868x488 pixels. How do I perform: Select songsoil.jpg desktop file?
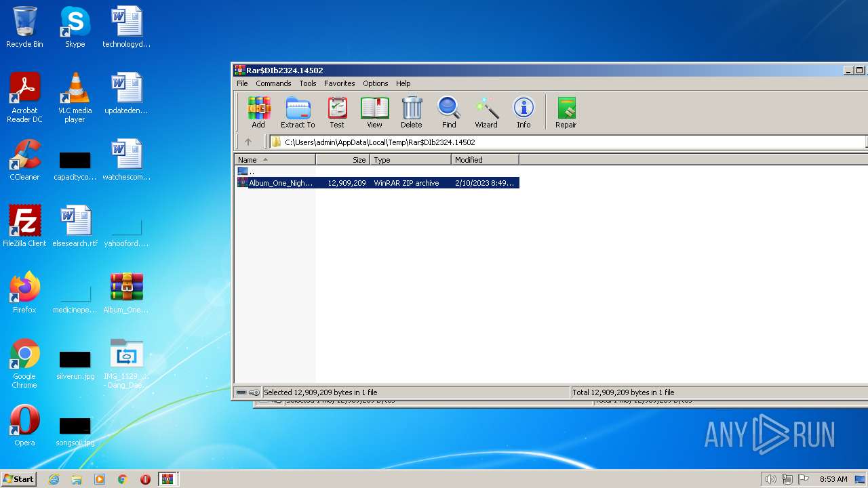(75, 431)
